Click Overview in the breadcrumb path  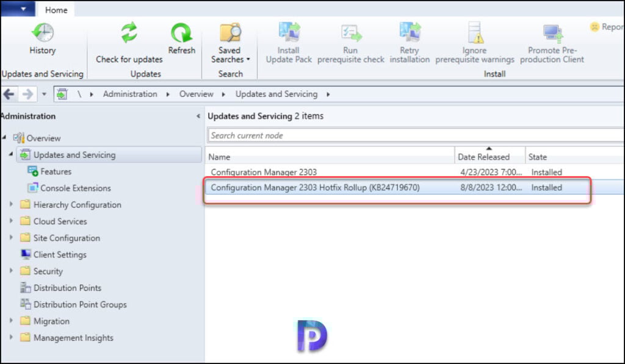point(196,94)
